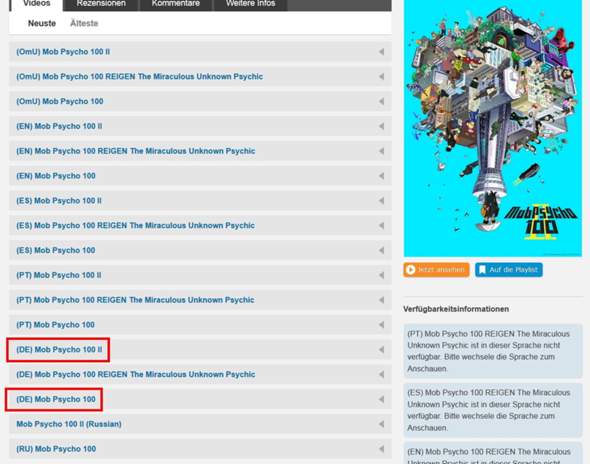
Task: Expand the (OmU) Mob Psycho 100 II arrow
Action: point(381,52)
